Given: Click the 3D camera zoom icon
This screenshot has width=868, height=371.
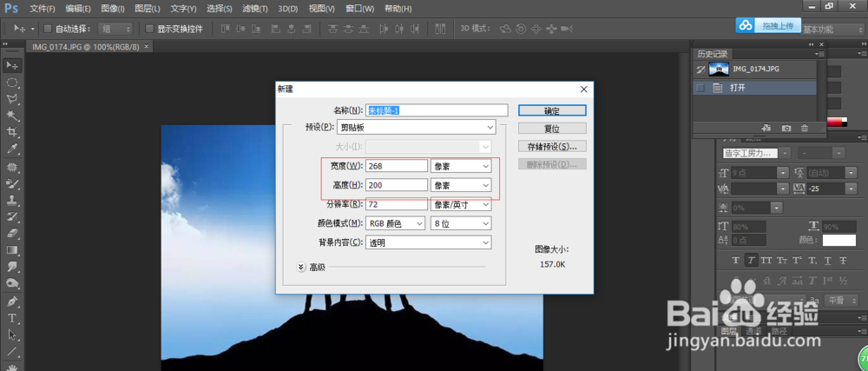Looking at the screenshot, I should pyautogui.click(x=567, y=29).
